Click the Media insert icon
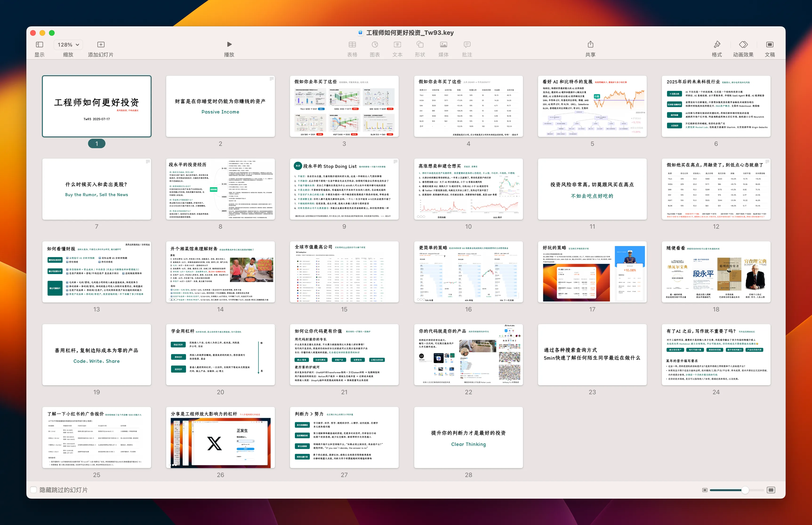Viewport: 812px width, 525px height. pos(443,44)
